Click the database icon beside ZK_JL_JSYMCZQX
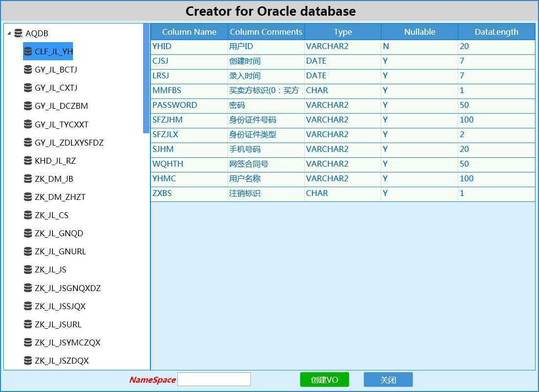Viewport: 539px width, 392px height. [28, 343]
